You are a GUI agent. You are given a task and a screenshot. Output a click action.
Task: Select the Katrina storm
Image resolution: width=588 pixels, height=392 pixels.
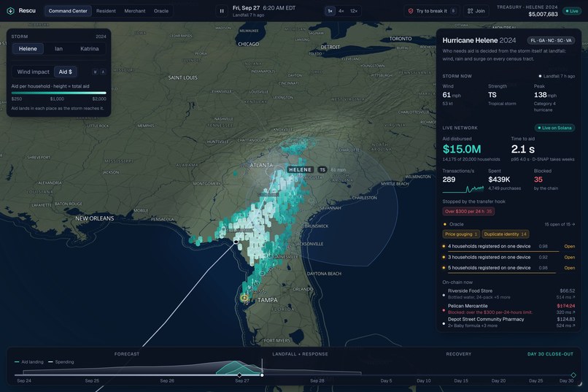(x=89, y=49)
